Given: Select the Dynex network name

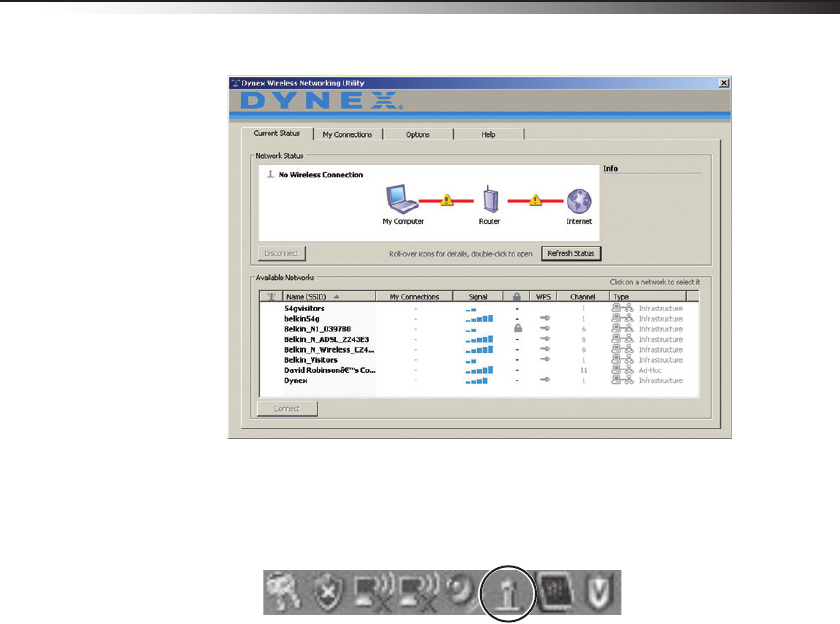Looking at the screenshot, I should [x=296, y=380].
